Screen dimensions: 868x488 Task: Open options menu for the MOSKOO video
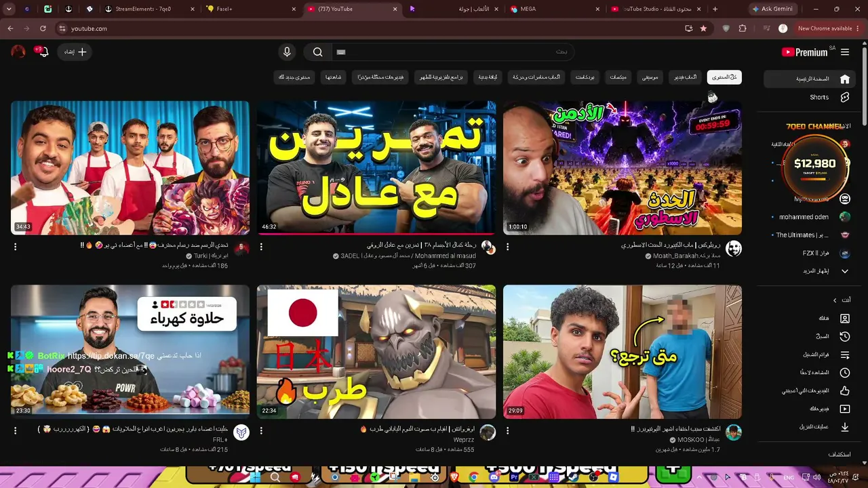click(507, 430)
